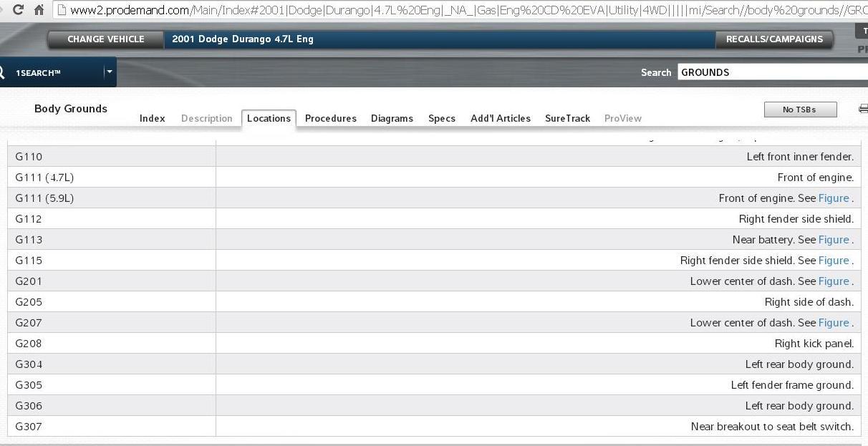Select the Description tab

206,118
